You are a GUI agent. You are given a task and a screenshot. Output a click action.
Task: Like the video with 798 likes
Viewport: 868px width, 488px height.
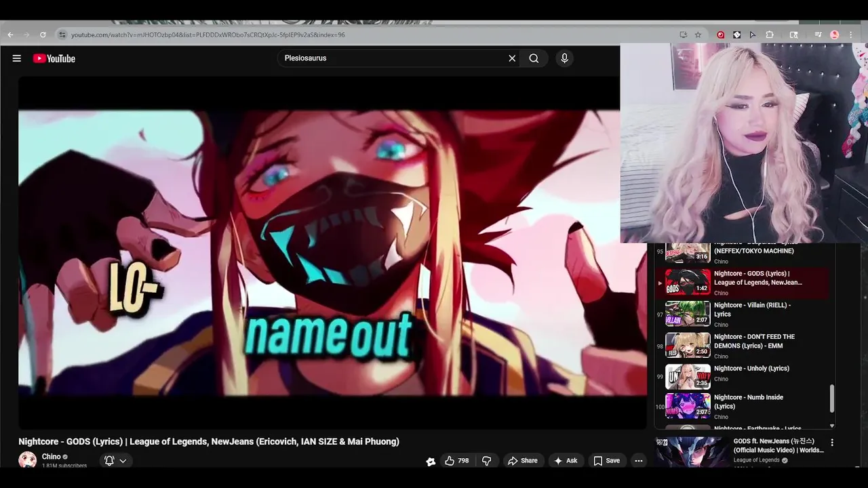456,460
